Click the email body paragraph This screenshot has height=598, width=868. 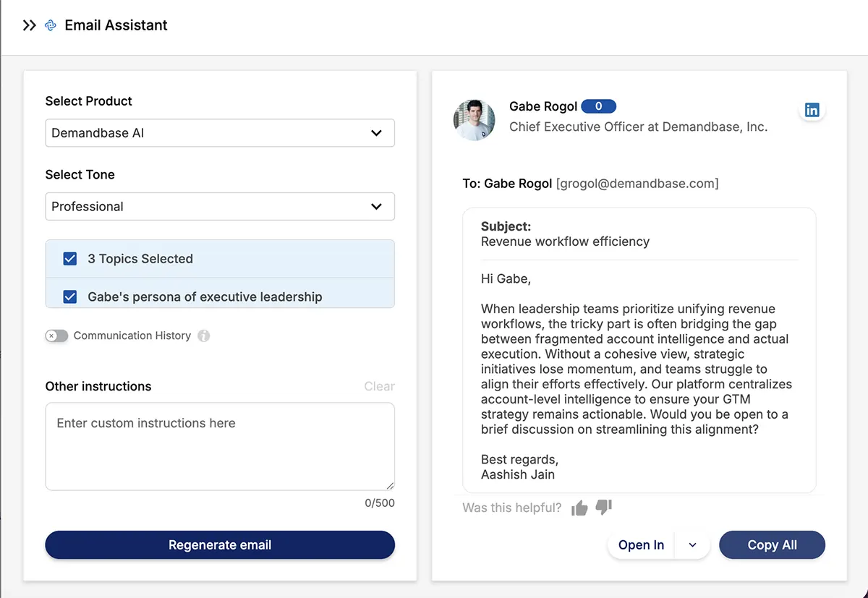click(x=637, y=369)
